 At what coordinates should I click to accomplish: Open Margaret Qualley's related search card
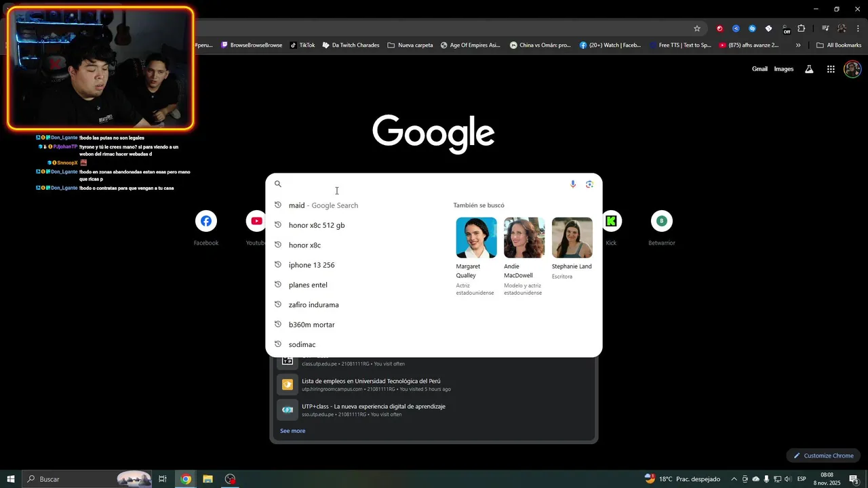(x=476, y=256)
